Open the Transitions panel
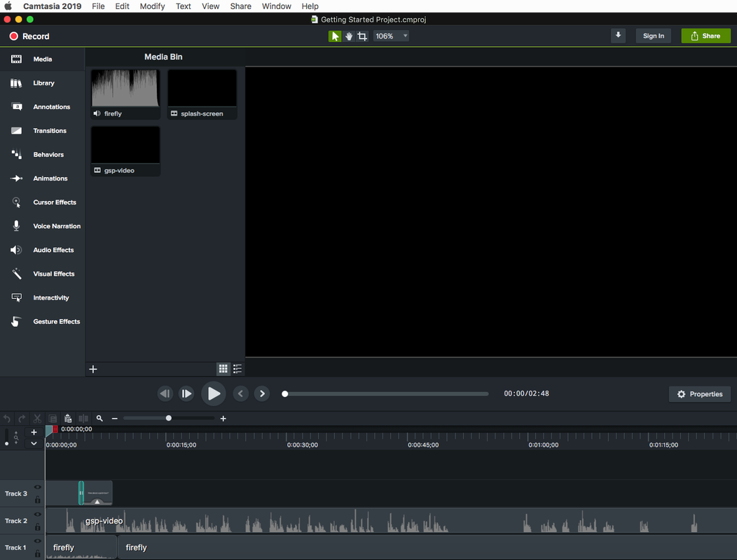 pyautogui.click(x=42, y=131)
